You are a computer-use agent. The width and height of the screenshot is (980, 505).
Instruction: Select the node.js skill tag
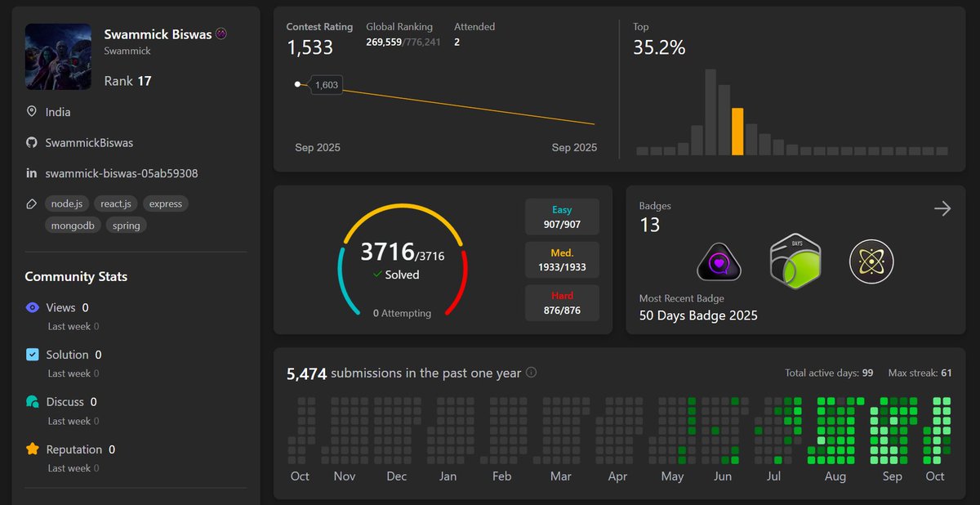coord(67,203)
